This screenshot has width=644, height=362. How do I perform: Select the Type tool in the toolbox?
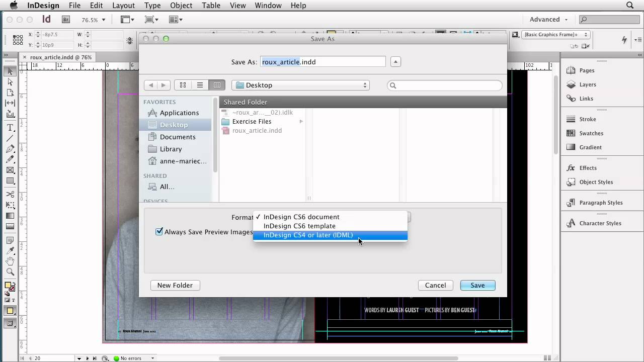coord(10,128)
